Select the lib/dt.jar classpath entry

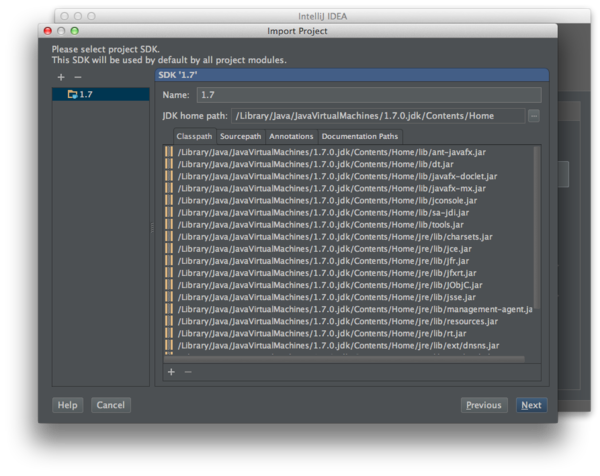[x=315, y=164]
